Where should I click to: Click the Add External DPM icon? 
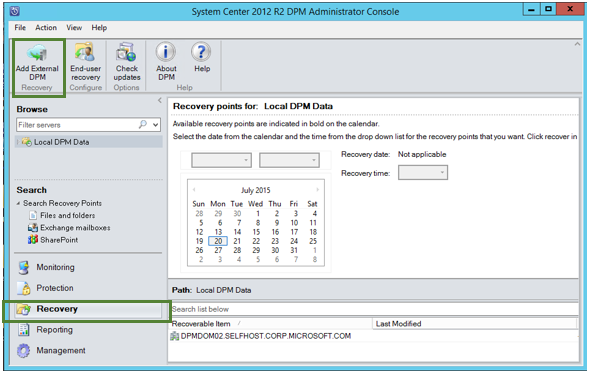[x=37, y=53]
